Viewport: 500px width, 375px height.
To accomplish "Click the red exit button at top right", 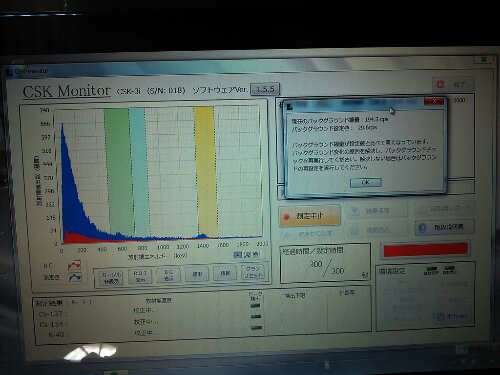I will [453, 85].
